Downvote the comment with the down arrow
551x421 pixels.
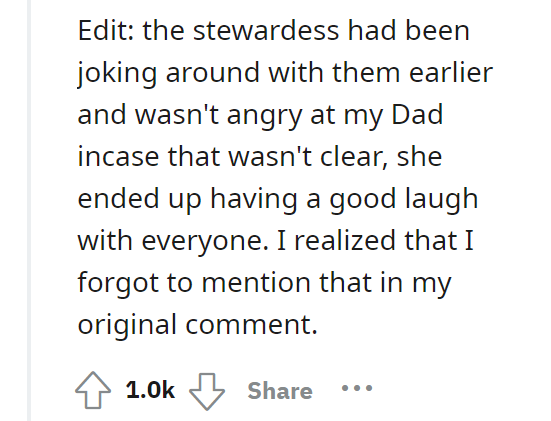(x=207, y=391)
